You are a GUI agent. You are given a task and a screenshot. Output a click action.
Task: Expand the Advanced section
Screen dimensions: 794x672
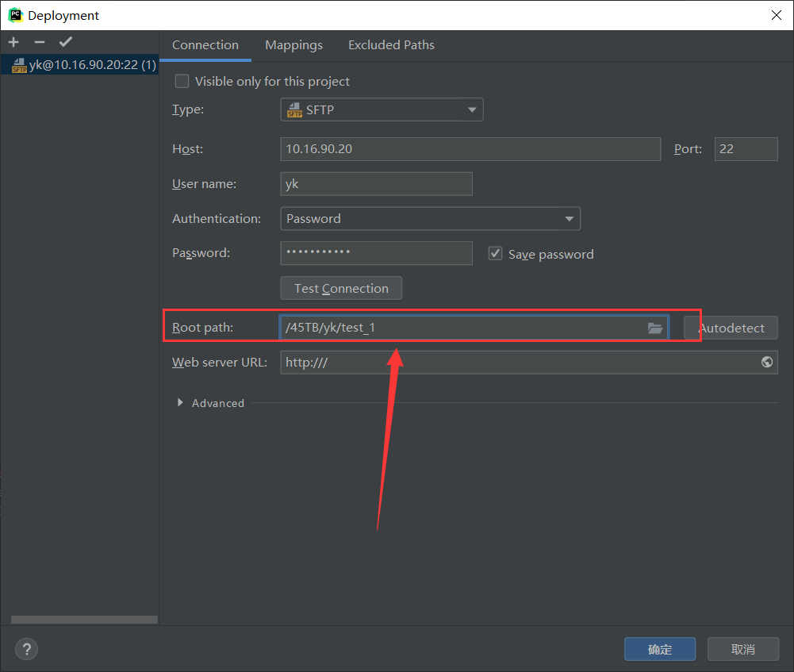180,402
